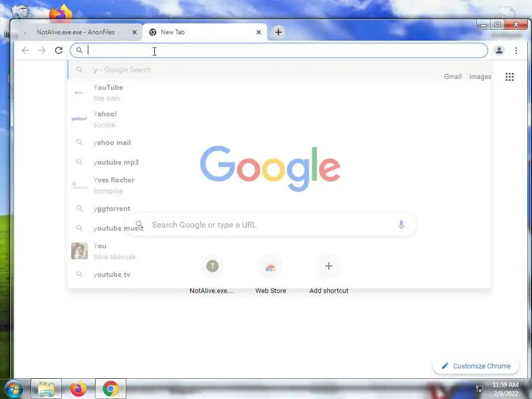Click the Firefox desktop shortcut icon
532x399 pixels.
61,13
